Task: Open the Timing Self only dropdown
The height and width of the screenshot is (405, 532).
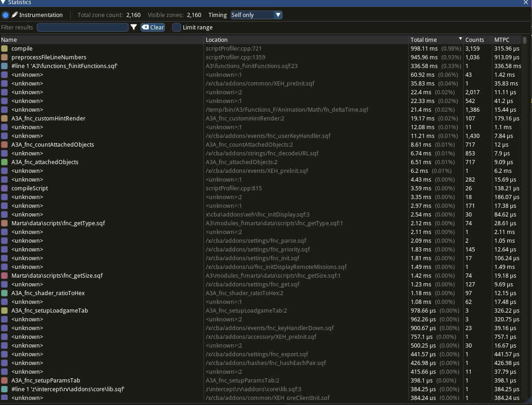Action: pyautogui.click(x=255, y=15)
